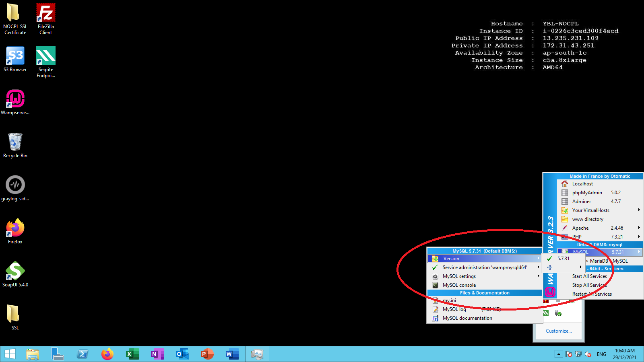Open the NOCPL SSL Certificate folder

coord(15,19)
